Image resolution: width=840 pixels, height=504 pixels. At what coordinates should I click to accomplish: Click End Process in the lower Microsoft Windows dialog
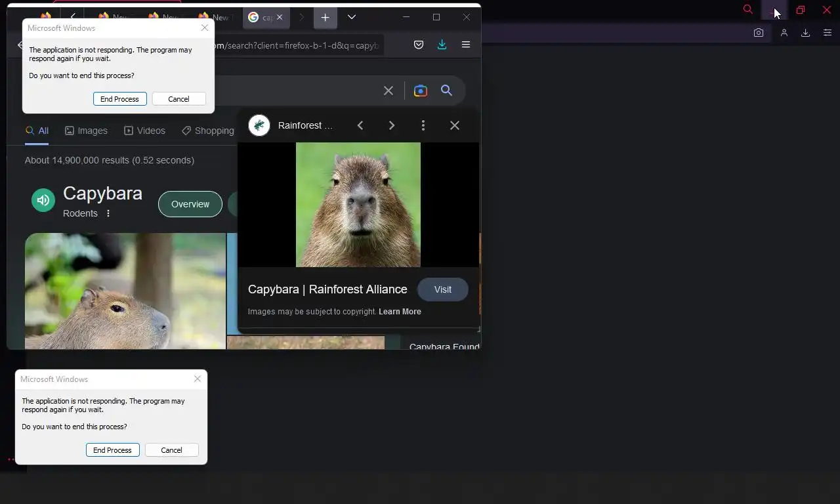112,450
